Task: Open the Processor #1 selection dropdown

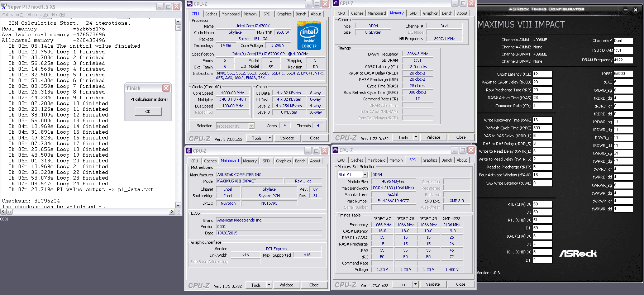Action: coord(251,126)
